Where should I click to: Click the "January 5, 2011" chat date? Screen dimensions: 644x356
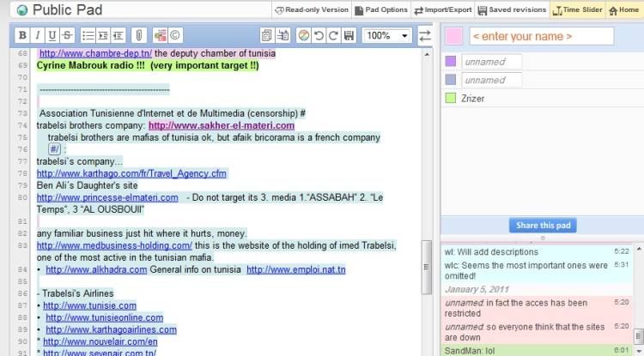pos(477,290)
